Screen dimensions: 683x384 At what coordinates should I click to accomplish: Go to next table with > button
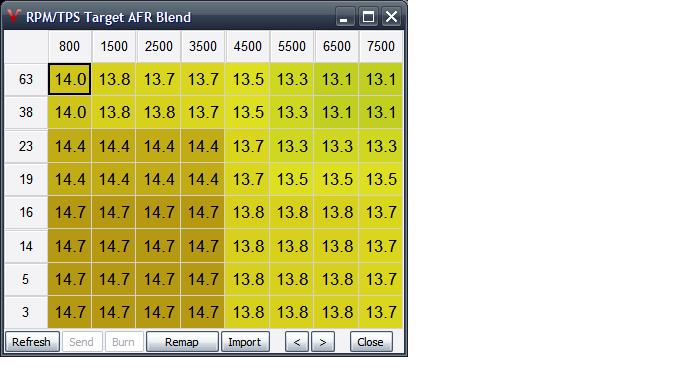point(323,342)
